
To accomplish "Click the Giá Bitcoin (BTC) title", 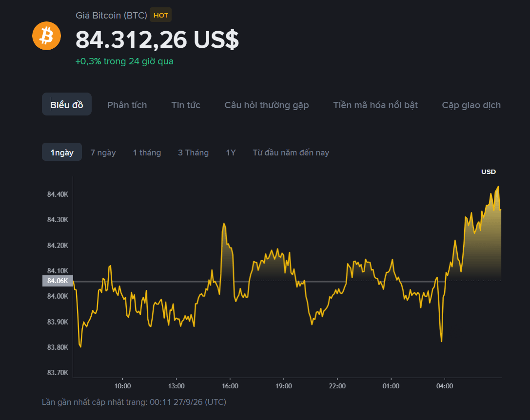I will (x=111, y=16).
